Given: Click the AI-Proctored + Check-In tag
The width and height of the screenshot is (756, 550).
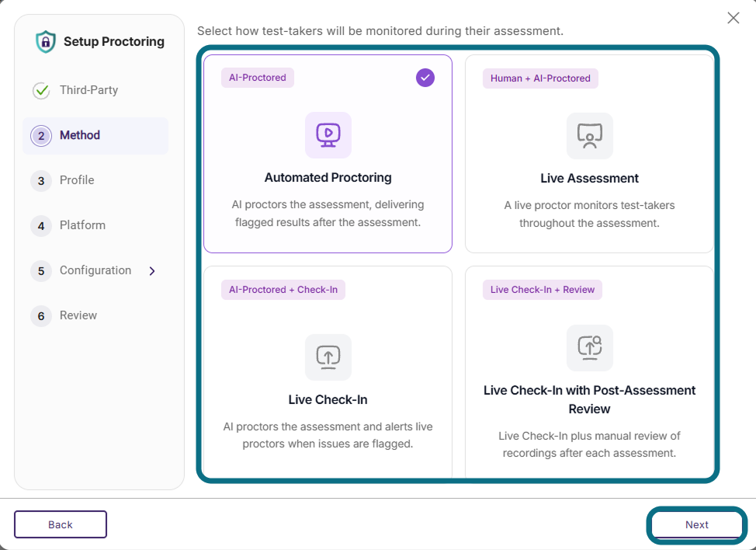Looking at the screenshot, I should (283, 290).
